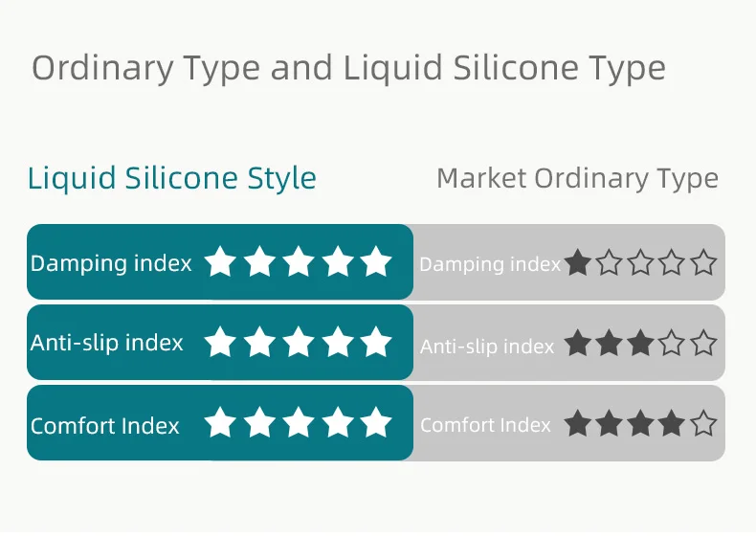Click the gray Damping index label
756x538 pixels.
click(x=489, y=264)
